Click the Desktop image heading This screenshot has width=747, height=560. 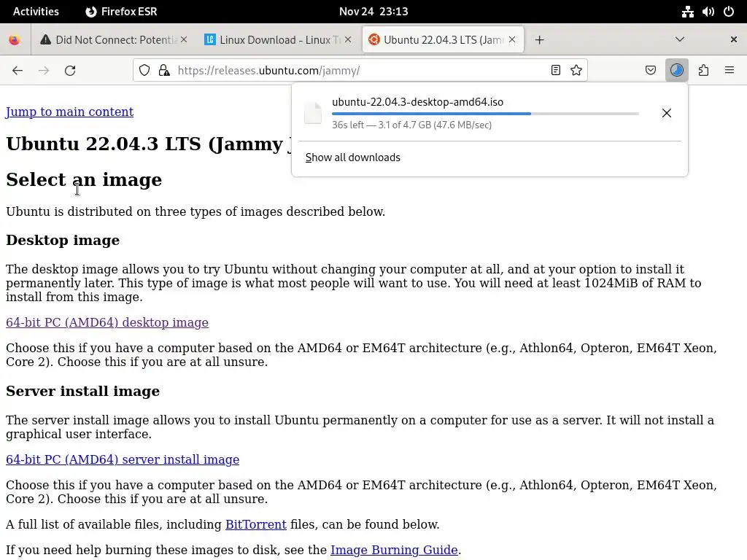[x=63, y=240]
